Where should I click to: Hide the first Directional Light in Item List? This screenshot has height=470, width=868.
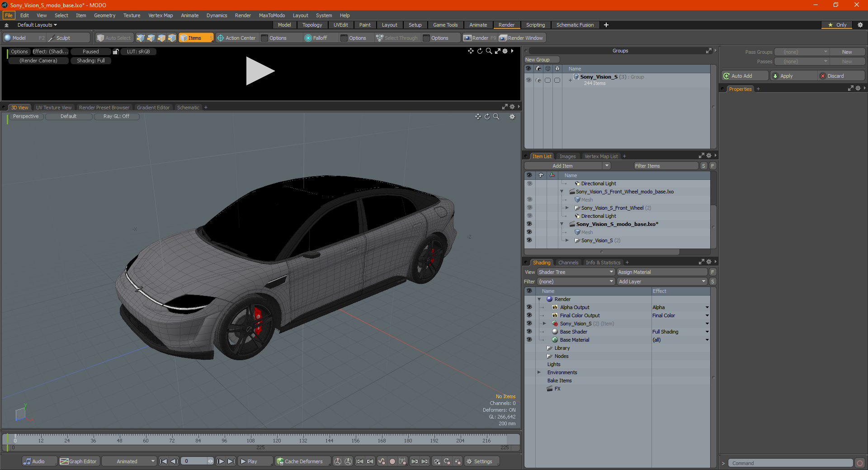(529, 183)
